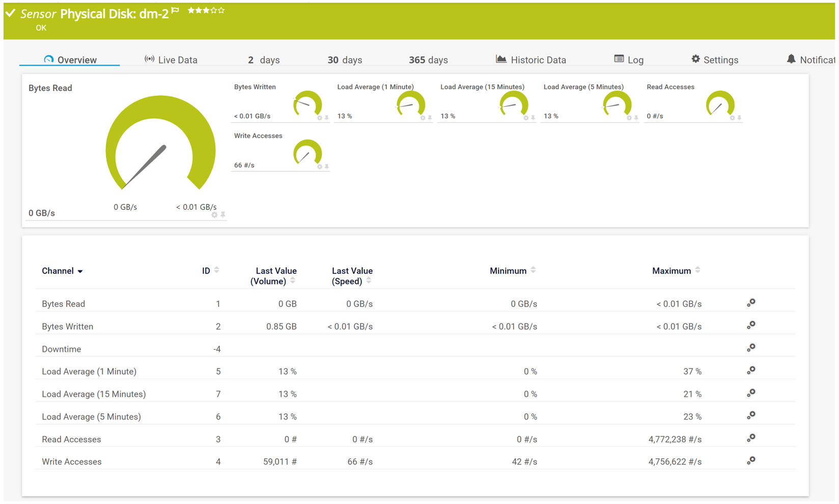839x504 pixels.
Task: Open the Channel column sort dropdown
Action: pyautogui.click(x=80, y=271)
